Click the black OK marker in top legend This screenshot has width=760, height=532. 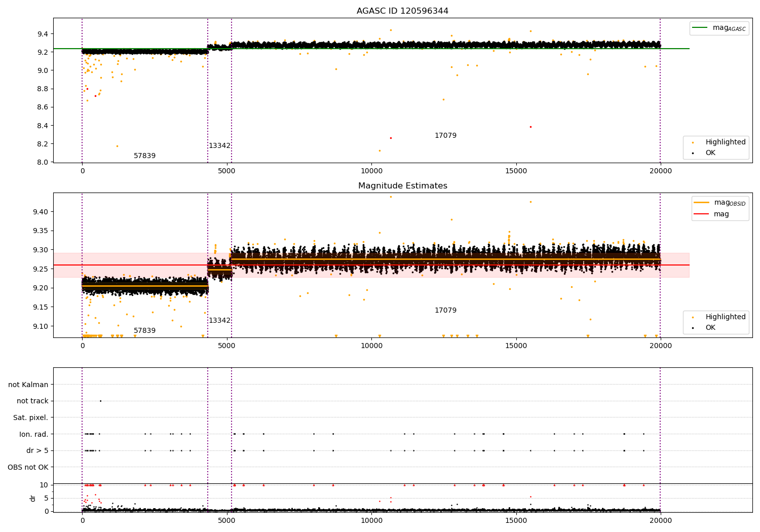click(693, 153)
